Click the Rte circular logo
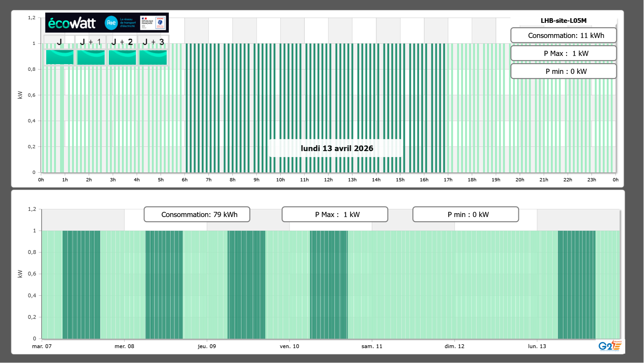Image resolution: width=644 pixels, height=363 pixels. pos(111,23)
